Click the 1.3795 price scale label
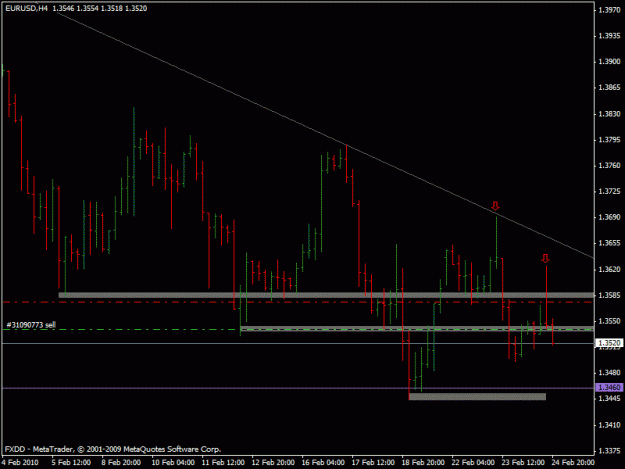625x469 pixels. [609, 140]
